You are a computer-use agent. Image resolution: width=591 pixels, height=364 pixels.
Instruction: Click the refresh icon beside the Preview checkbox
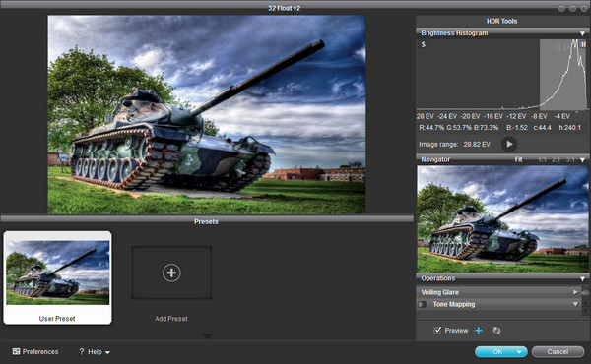pos(496,331)
